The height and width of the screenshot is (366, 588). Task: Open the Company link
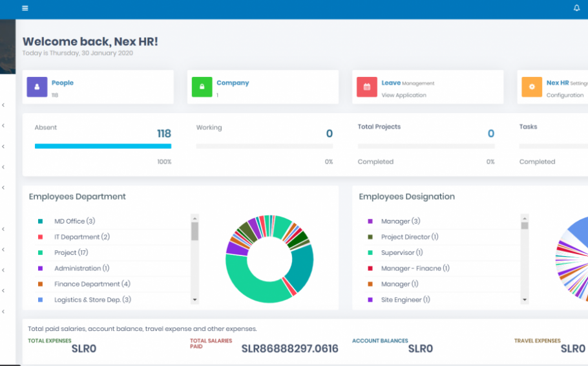click(x=233, y=83)
